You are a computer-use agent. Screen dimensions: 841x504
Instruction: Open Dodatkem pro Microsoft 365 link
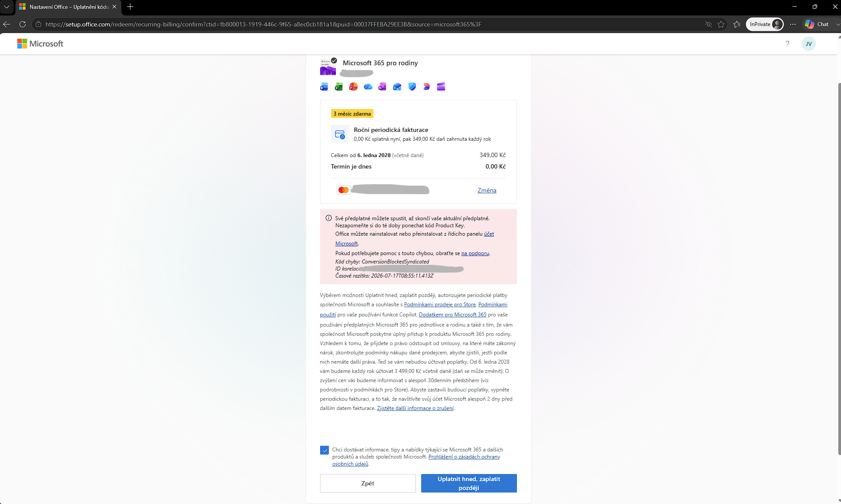(x=453, y=315)
